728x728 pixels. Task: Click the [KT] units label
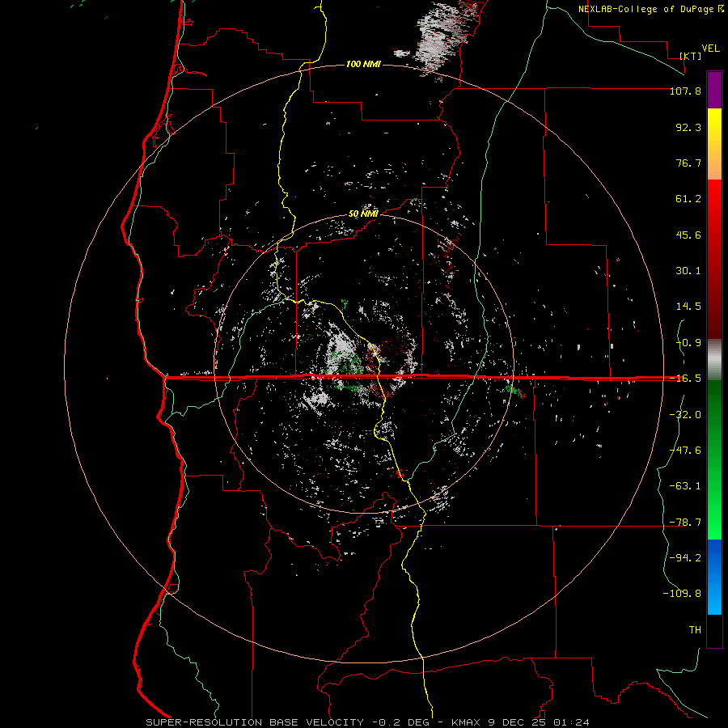point(691,56)
